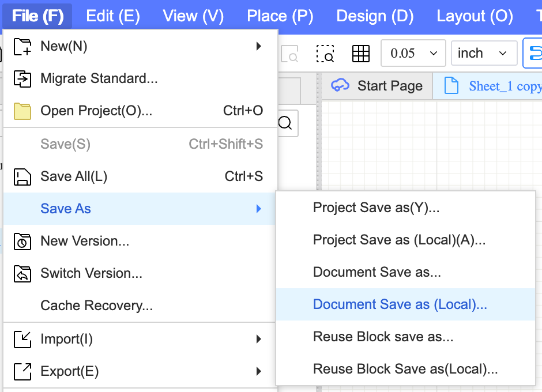Click the New Version clock icon
This screenshot has height=392, width=542.
22,241
